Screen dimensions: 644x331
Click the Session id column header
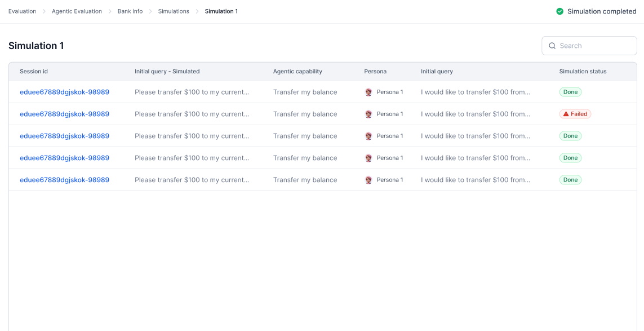(x=34, y=72)
